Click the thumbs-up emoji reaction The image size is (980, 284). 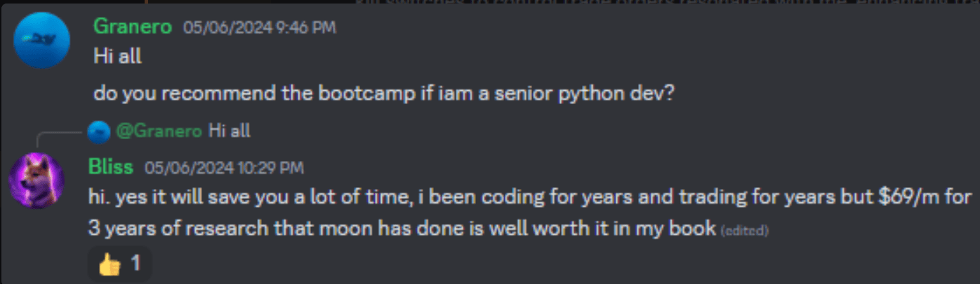coord(109,264)
